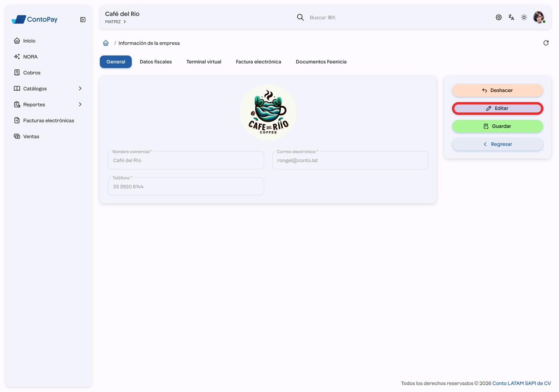Image resolution: width=559 pixels, height=392 pixels.
Task: Expand the MATRIZ branch selector
Action: [116, 22]
